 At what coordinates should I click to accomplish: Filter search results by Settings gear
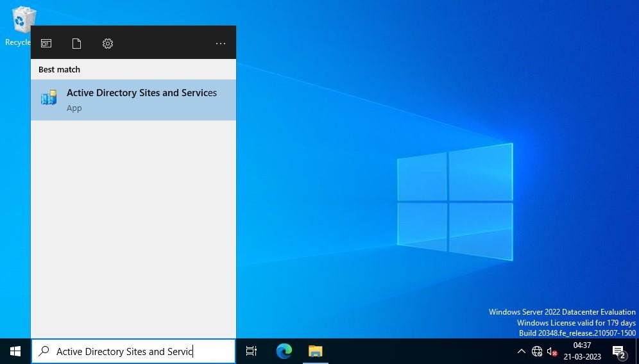click(108, 44)
